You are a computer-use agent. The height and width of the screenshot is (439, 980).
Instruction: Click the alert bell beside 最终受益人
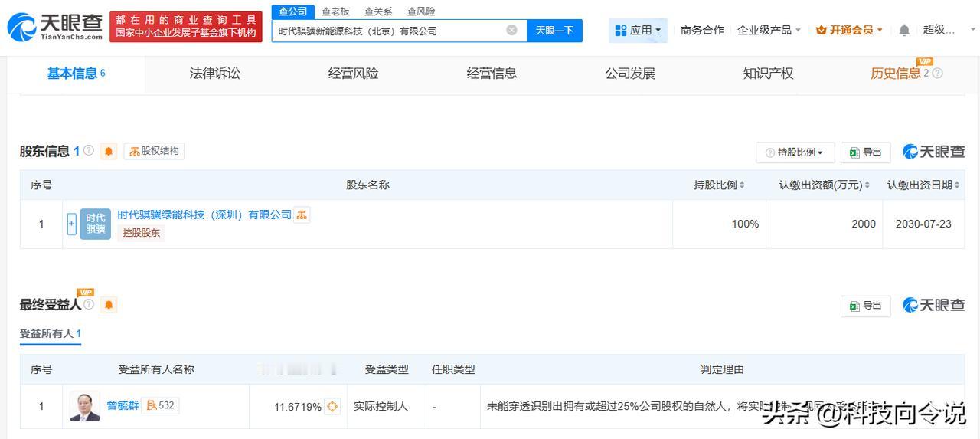(x=109, y=305)
